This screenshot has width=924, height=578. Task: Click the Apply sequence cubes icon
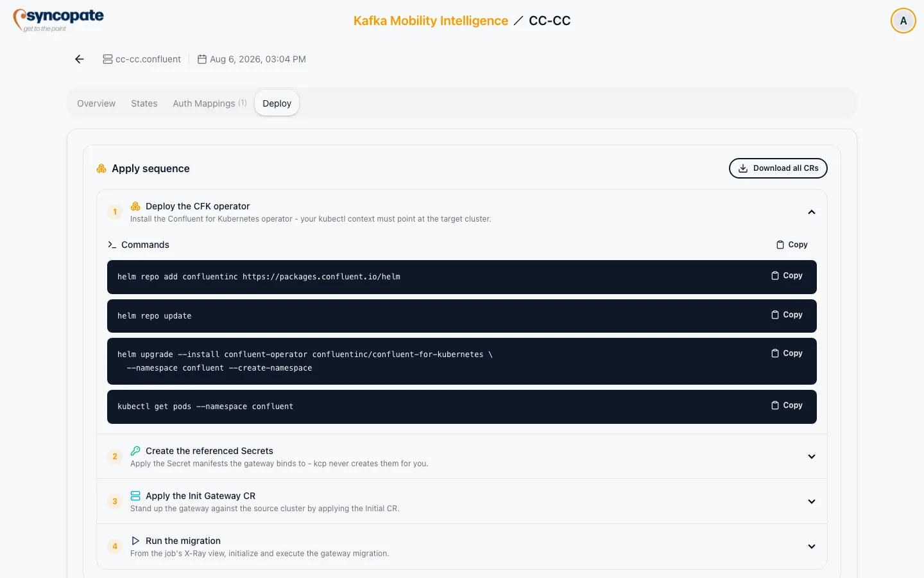pyautogui.click(x=101, y=168)
